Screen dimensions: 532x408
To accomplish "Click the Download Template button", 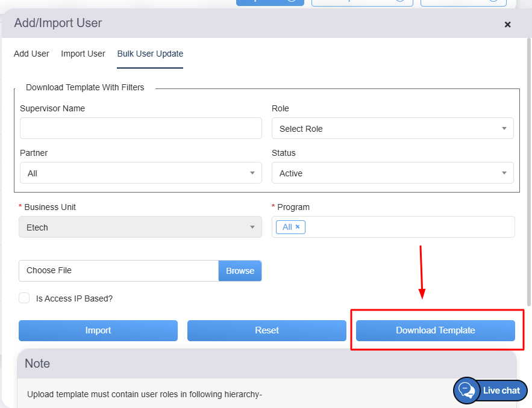I will click(435, 330).
